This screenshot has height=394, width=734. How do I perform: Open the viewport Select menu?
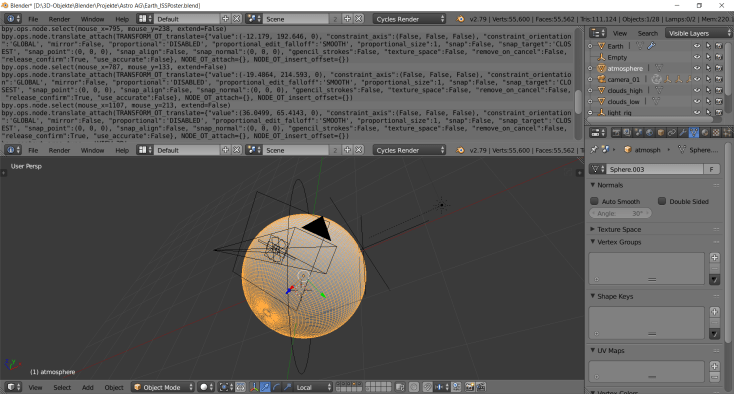[62, 387]
